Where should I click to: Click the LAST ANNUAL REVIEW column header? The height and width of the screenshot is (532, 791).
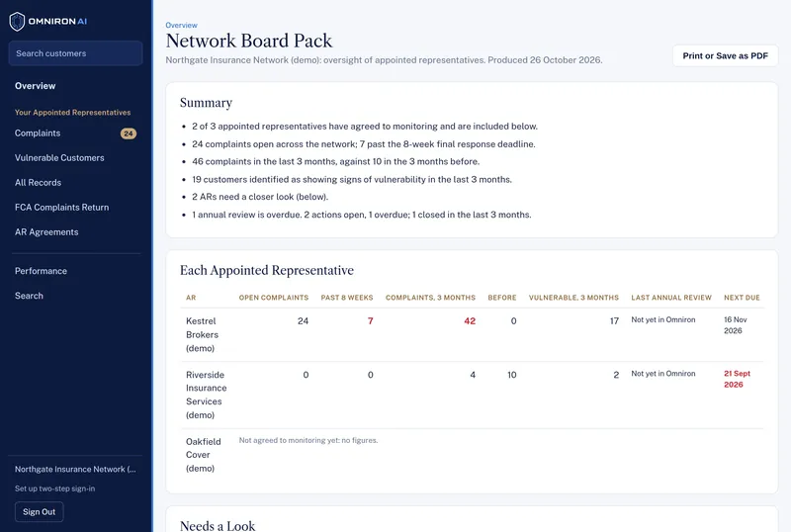(671, 298)
